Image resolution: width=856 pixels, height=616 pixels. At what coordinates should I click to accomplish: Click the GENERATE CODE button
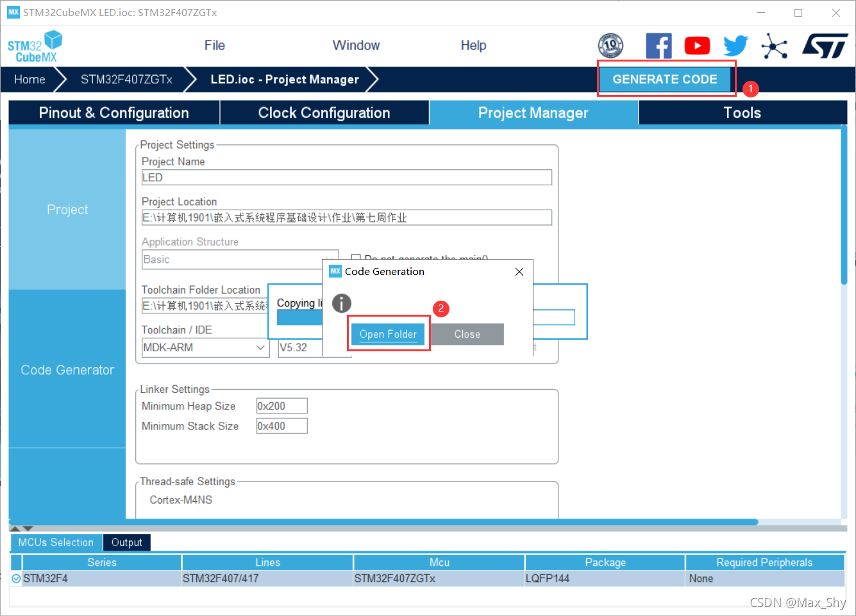665,79
